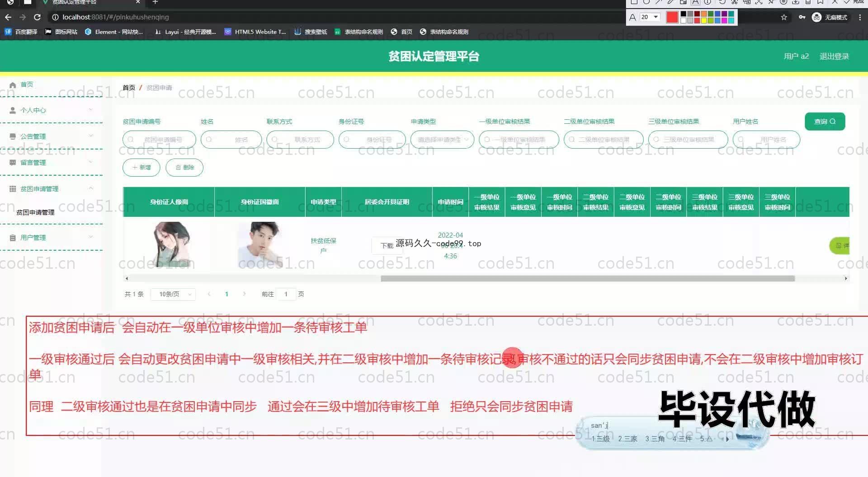Expand the 留言管理 menu chevron
The image size is (868, 477).
[x=91, y=162]
